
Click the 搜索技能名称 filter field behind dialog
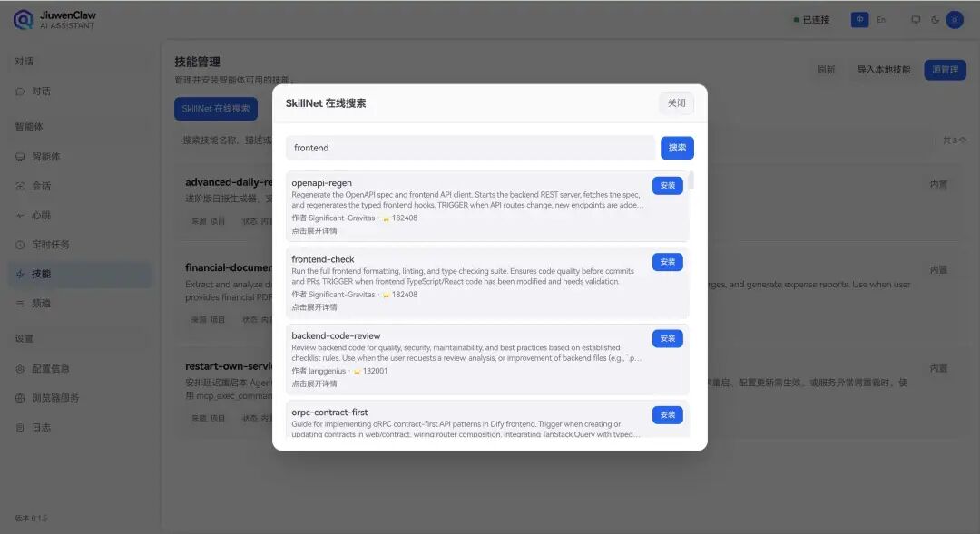click(x=225, y=141)
